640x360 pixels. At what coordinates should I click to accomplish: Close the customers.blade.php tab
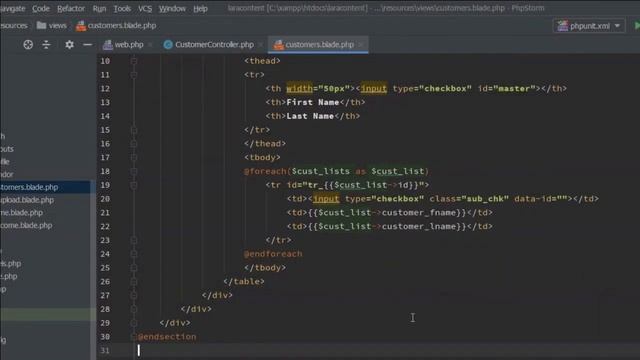tap(361, 44)
